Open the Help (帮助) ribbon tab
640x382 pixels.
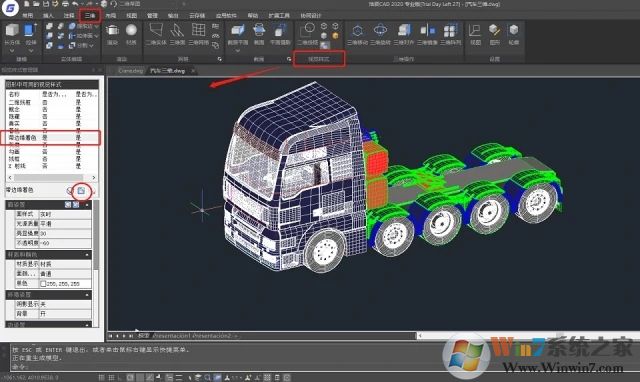tap(253, 16)
